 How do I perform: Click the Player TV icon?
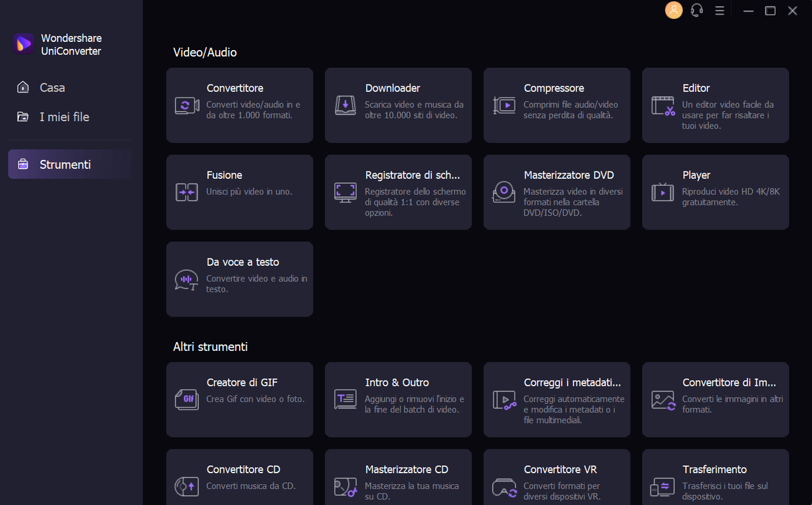pos(663,192)
